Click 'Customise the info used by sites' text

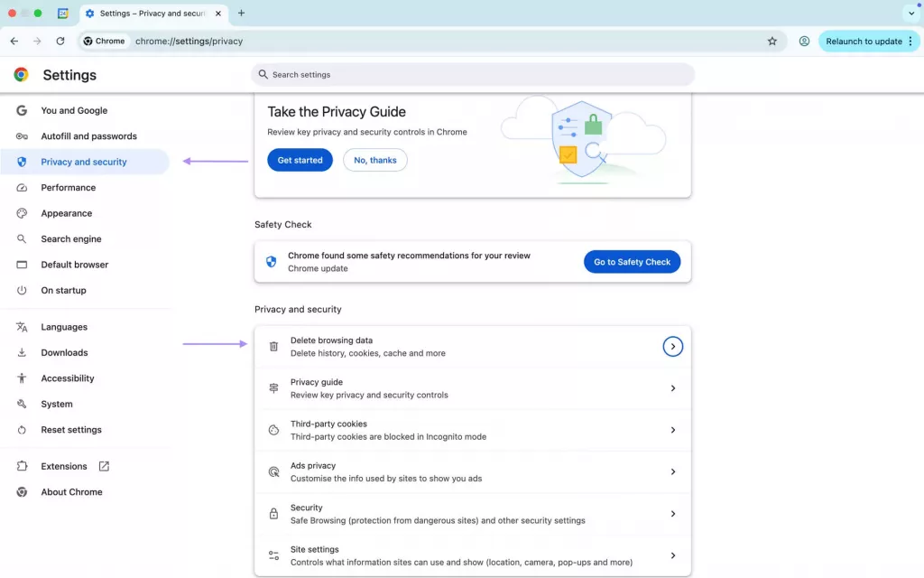tap(386, 479)
